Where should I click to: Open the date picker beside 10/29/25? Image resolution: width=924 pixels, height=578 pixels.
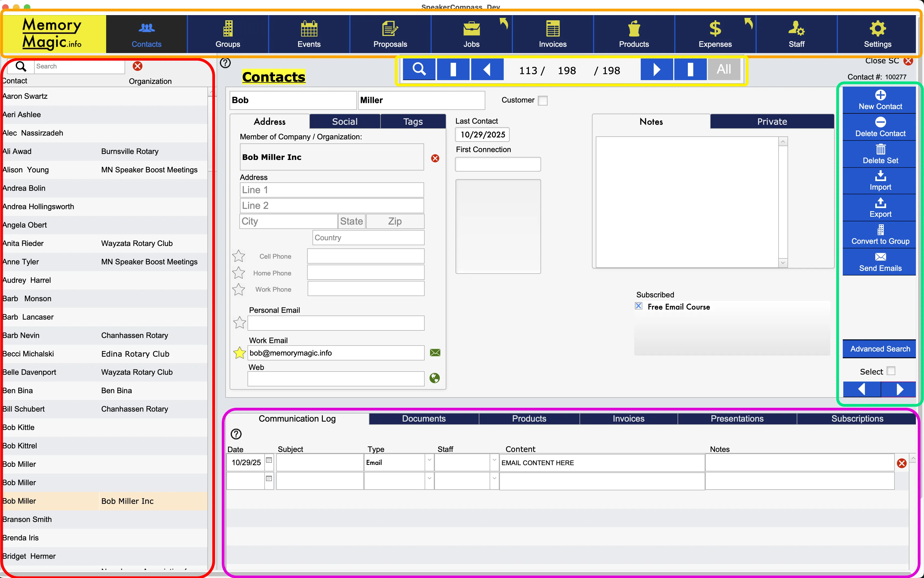click(269, 461)
